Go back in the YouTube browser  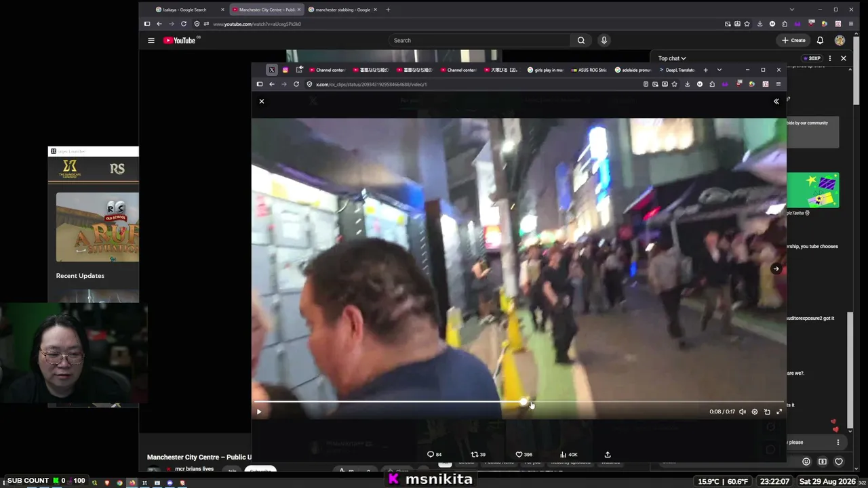[159, 24]
